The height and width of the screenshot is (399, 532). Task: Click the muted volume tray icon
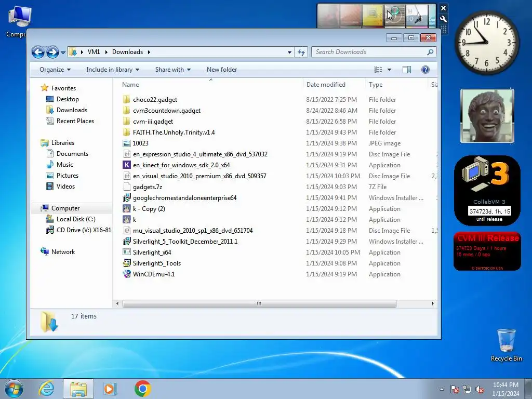pyautogui.click(x=480, y=389)
